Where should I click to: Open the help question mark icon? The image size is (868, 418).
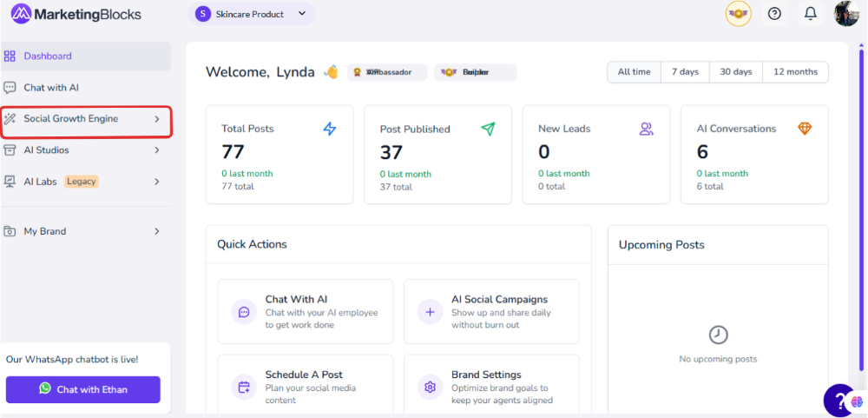[774, 14]
